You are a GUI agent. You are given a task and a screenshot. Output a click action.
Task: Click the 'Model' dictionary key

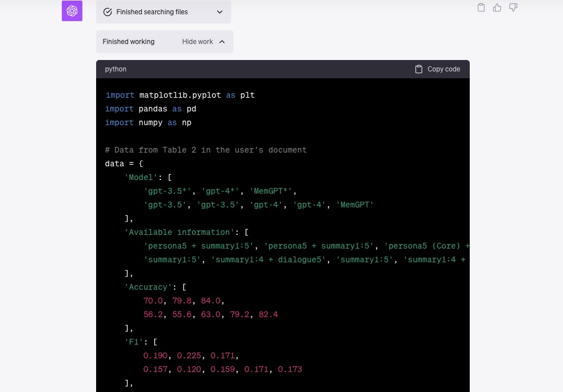coord(141,177)
